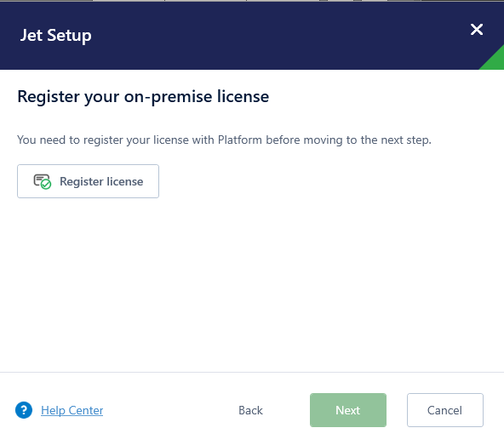Click the 'Register license' label text
504x445 pixels.
tap(101, 181)
